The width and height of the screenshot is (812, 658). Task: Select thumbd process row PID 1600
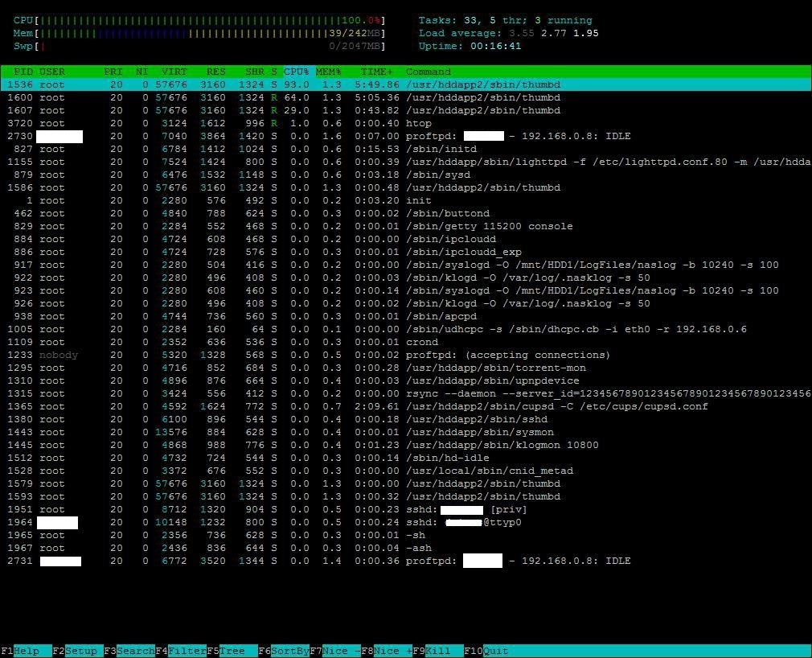click(x=406, y=97)
